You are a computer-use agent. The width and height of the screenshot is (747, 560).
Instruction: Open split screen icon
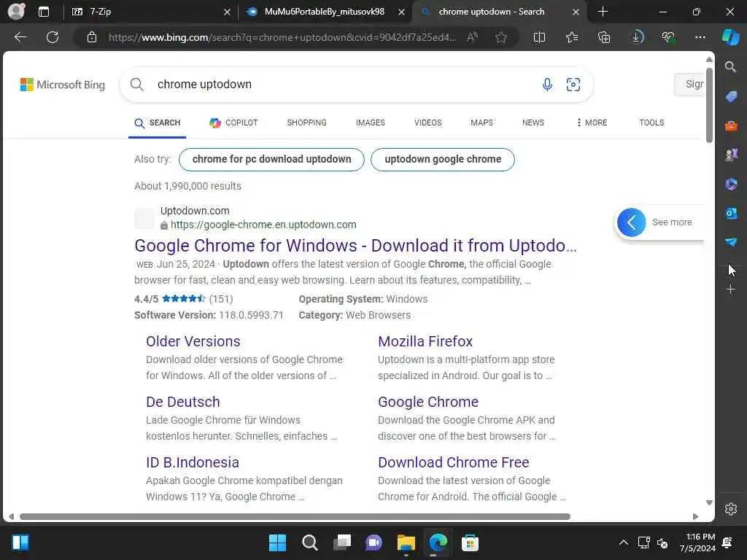pyautogui.click(x=539, y=37)
